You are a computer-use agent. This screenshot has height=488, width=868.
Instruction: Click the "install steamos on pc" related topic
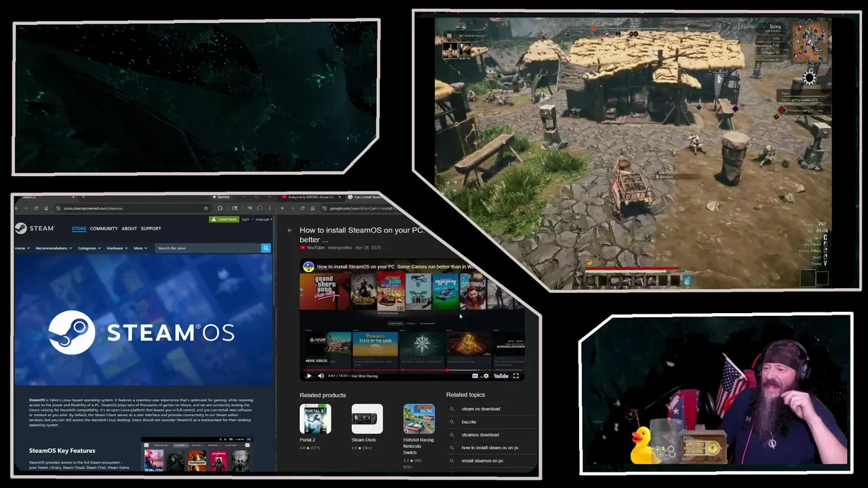tap(482, 460)
